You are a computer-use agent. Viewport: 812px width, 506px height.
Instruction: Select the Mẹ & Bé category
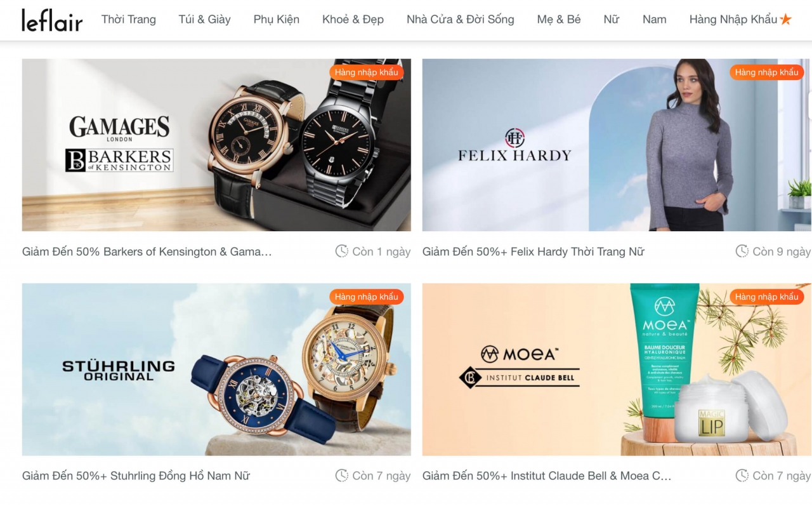pyautogui.click(x=559, y=20)
